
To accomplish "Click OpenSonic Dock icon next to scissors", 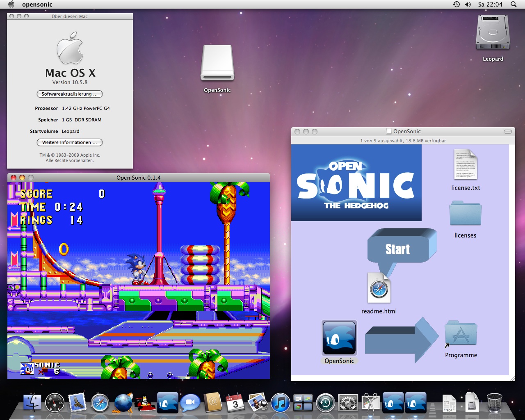I will 393,403.
